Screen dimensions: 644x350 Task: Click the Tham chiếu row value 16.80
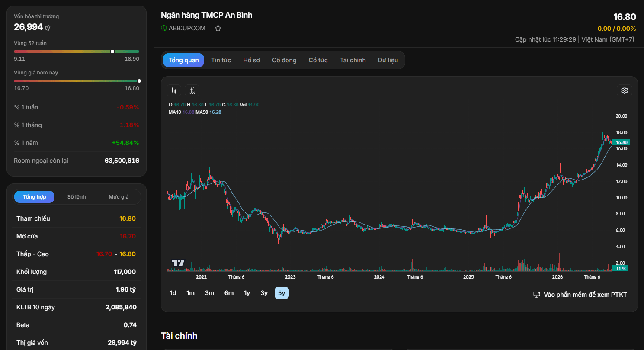pos(128,218)
